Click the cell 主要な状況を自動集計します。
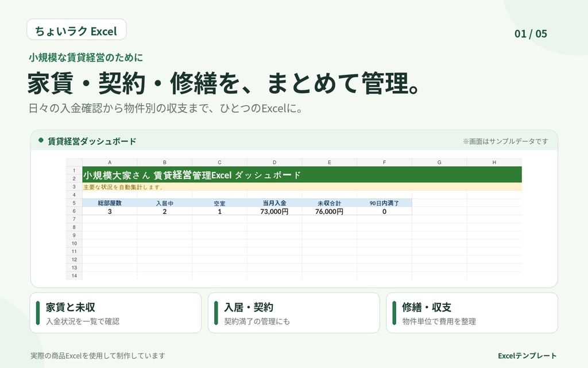The height and width of the screenshot is (368, 588). tap(302, 187)
